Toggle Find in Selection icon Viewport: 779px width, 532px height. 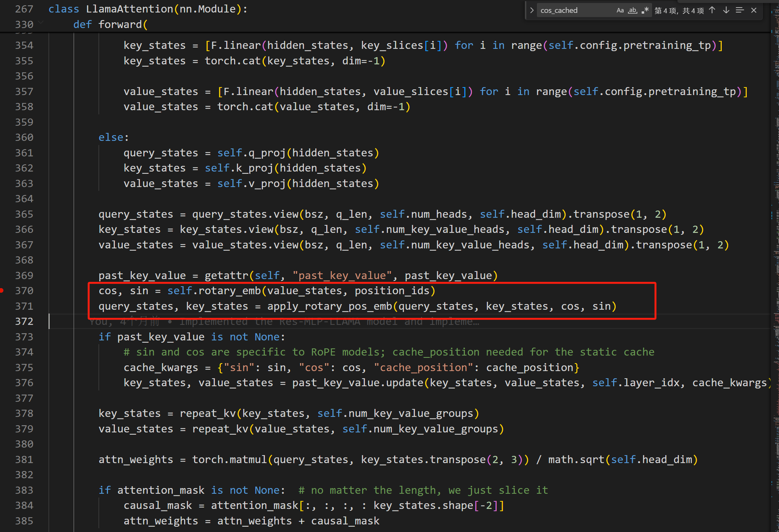tap(740, 11)
